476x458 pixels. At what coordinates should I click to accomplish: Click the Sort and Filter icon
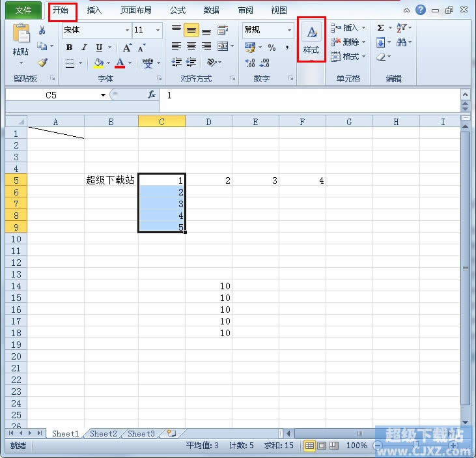(401, 27)
